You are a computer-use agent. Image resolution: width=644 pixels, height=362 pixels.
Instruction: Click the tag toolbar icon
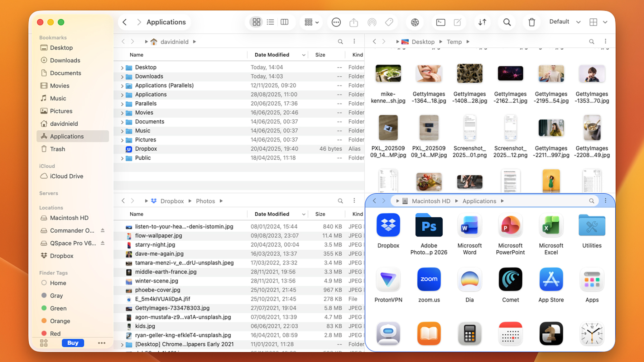tap(389, 22)
